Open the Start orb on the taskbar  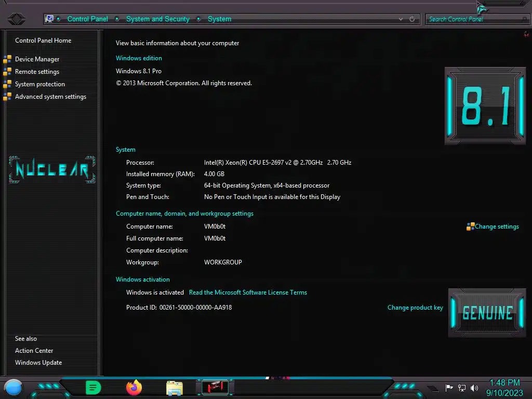point(14,388)
